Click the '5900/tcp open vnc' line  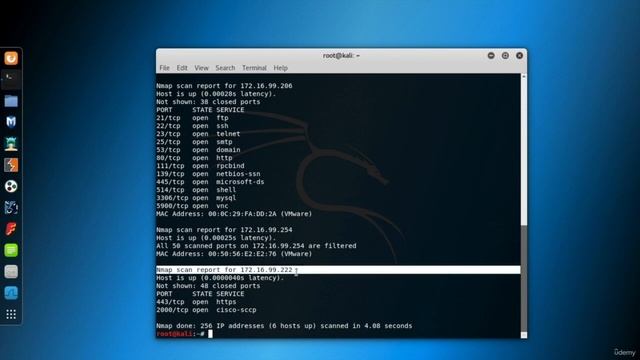click(192, 206)
